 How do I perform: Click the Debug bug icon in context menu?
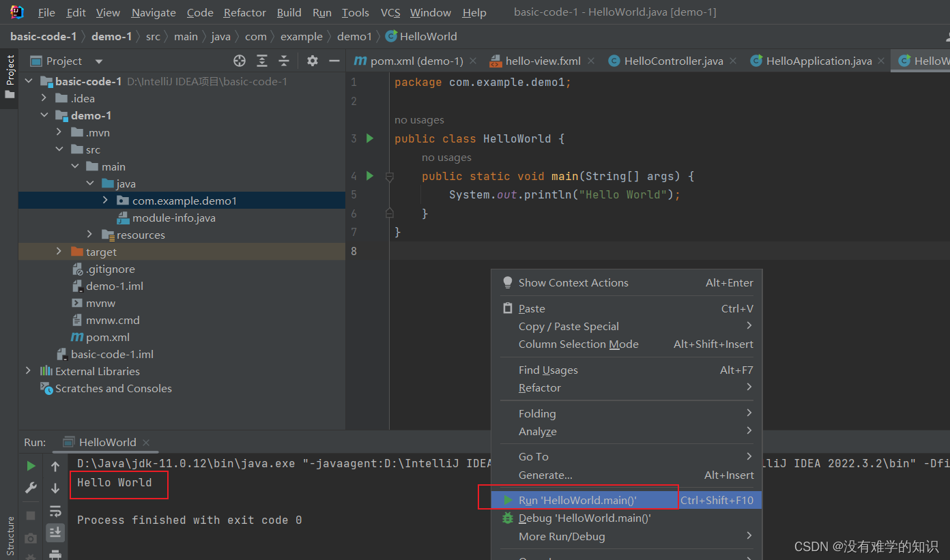pyautogui.click(x=508, y=518)
